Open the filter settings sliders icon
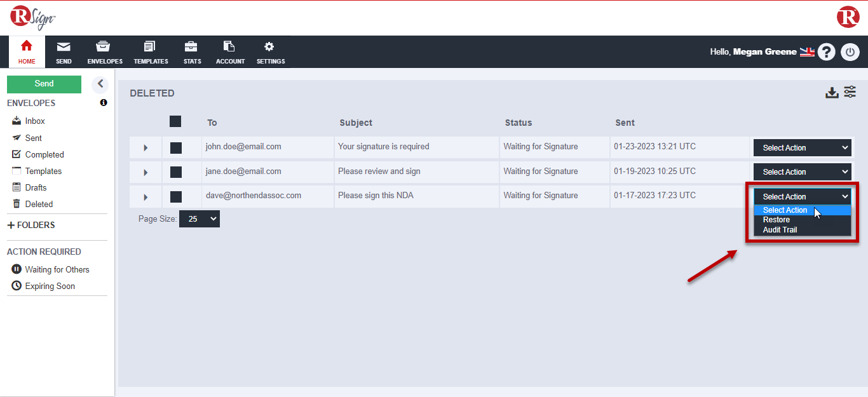The height and width of the screenshot is (397, 868). coord(850,92)
